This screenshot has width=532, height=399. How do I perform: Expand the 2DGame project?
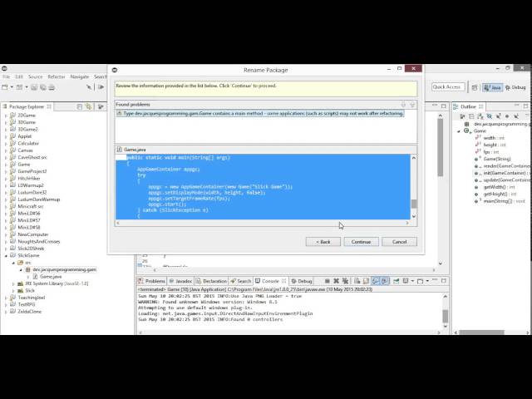(6, 116)
